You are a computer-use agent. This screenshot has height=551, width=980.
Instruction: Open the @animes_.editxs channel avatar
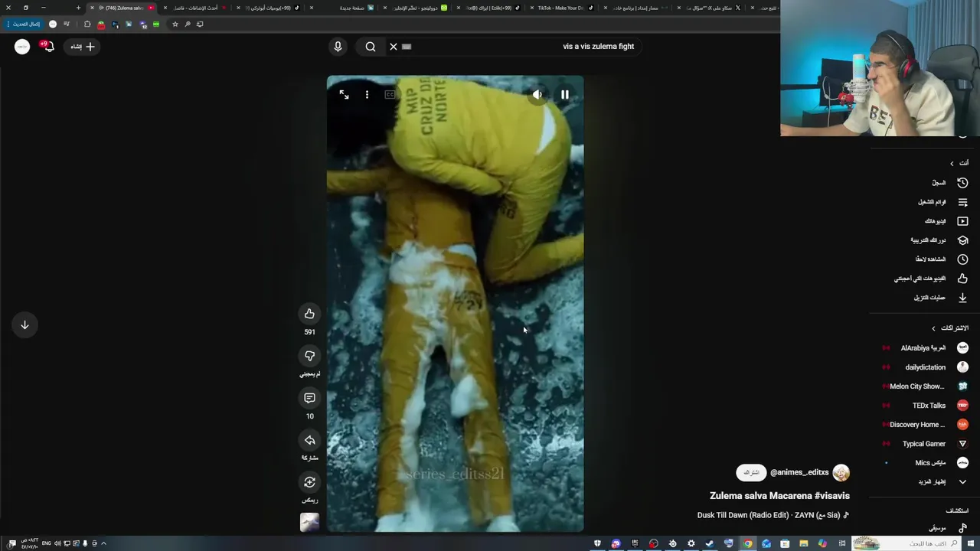pyautogui.click(x=841, y=473)
